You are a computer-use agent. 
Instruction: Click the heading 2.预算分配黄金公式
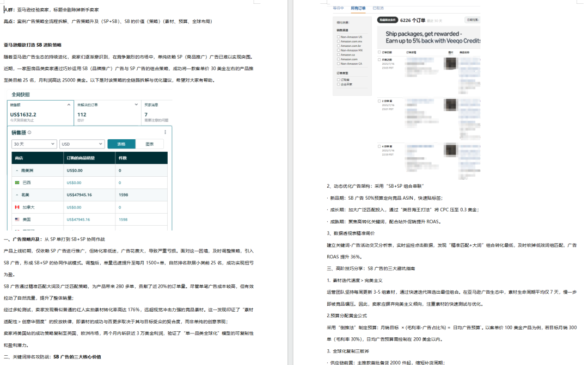point(347,315)
